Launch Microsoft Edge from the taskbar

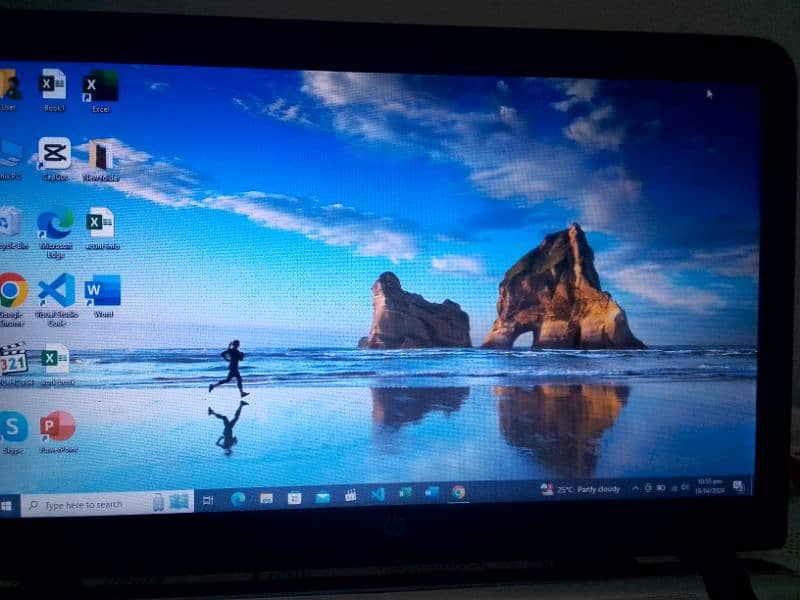(238, 498)
